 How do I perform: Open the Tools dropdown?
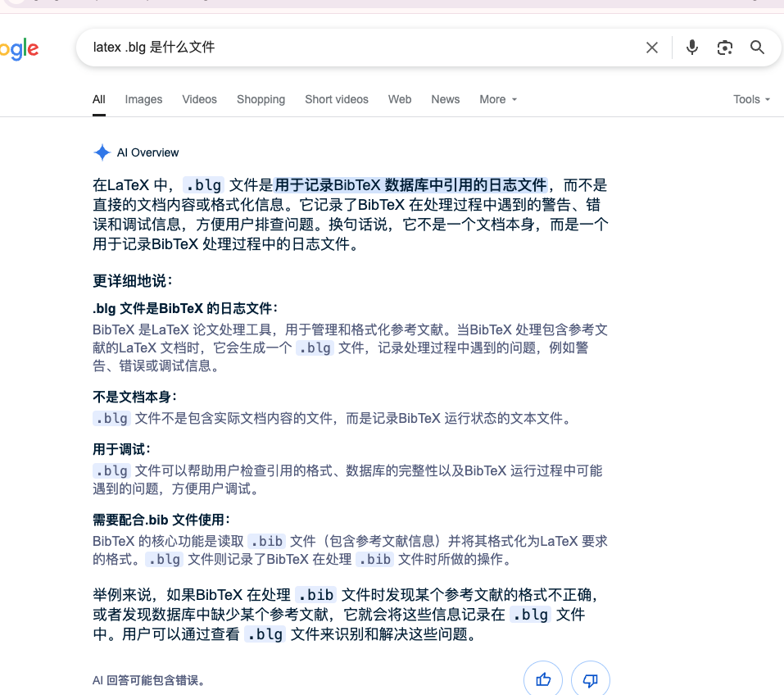click(x=751, y=99)
